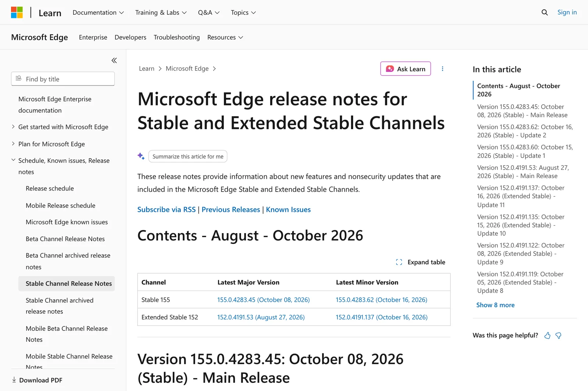588x391 pixels.
Task: Open the Troubleshooting tab
Action: tap(177, 37)
